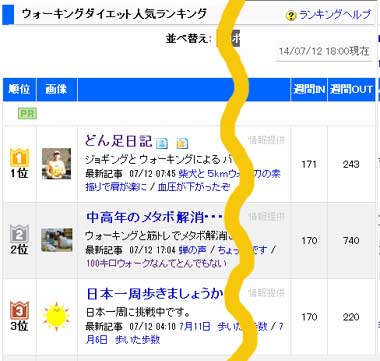Click the 情報提供 link in どん足日記 row

tap(266, 140)
